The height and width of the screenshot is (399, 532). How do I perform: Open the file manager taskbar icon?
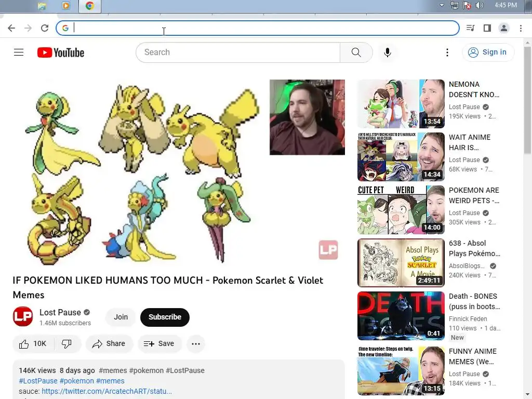pos(42,6)
